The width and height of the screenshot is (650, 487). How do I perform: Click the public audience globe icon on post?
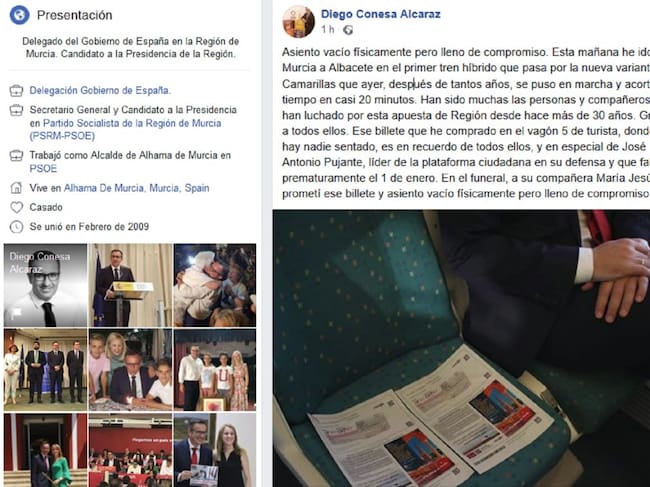[x=348, y=30]
